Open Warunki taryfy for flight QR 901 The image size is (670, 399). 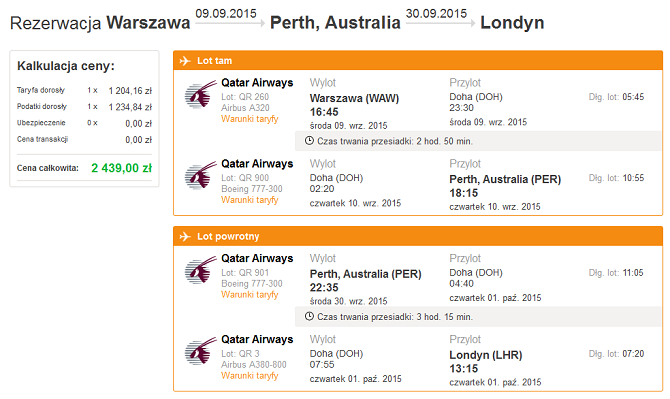[250, 295]
